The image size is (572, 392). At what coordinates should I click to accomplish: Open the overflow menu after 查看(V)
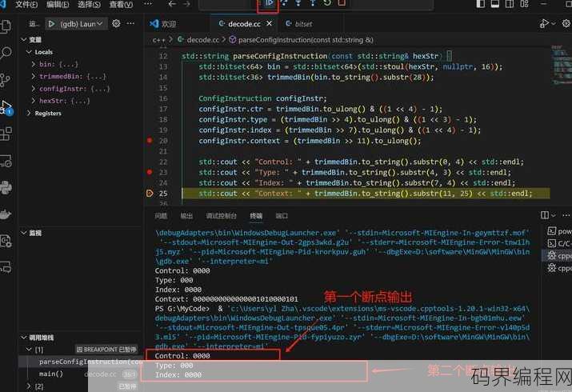[x=148, y=4]
